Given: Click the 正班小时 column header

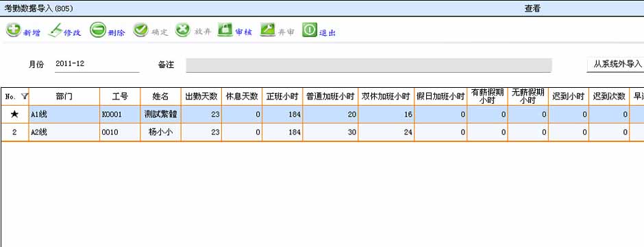Looking at the screenshot, I should tap(282, 97).
